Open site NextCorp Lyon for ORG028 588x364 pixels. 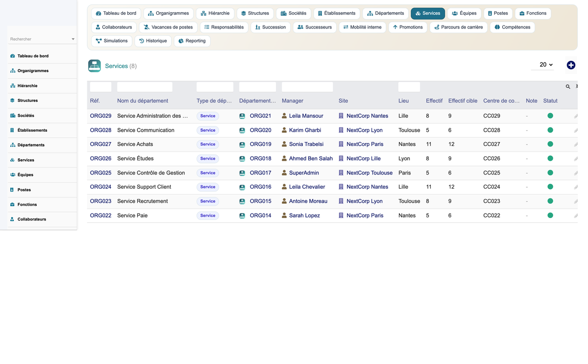pos(365,130)
